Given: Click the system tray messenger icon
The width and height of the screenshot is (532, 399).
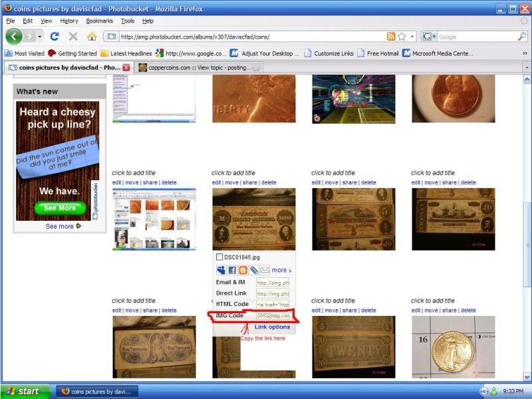Looking at the screenshot, I should click(x=493, y=391).
